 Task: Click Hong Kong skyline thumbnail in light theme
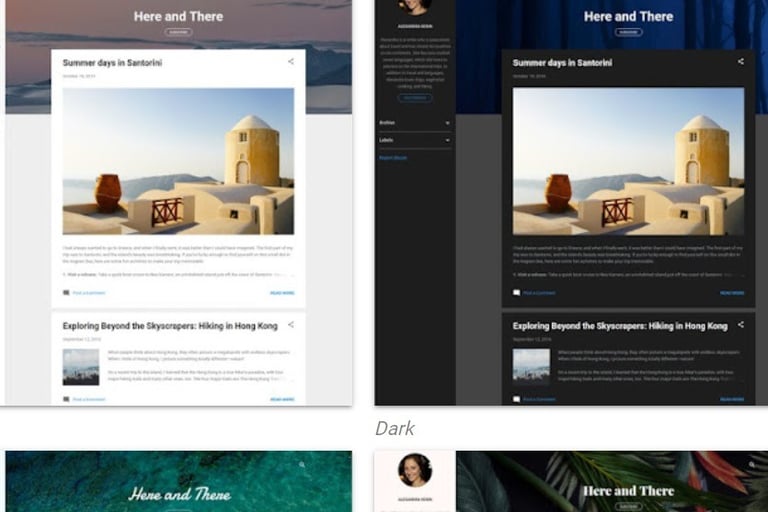tap(81, 367)
